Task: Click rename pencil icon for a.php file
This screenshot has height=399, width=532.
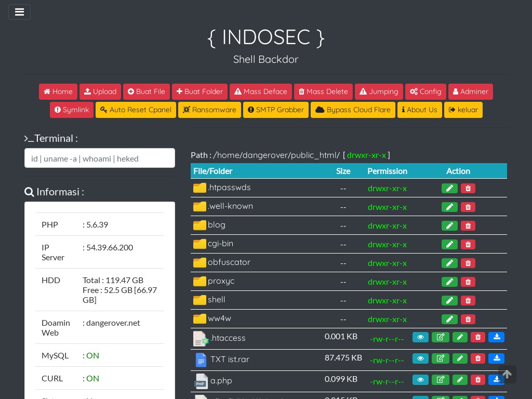Action: [460, 380]
